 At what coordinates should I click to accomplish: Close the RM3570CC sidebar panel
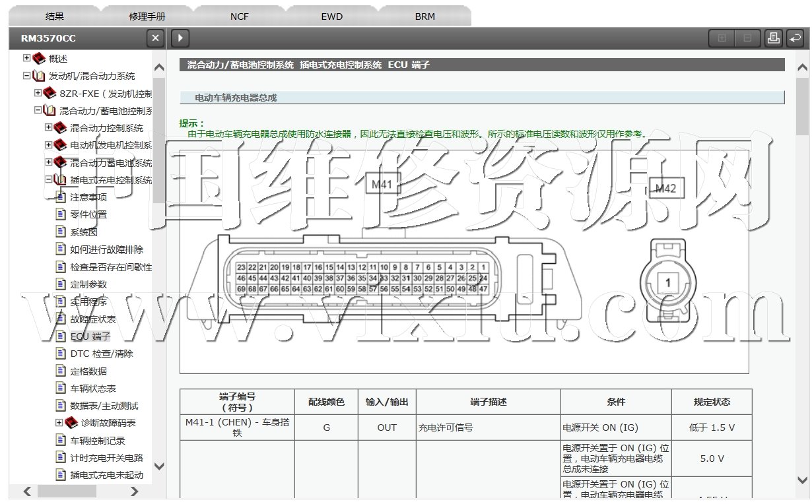click(155, 38)
